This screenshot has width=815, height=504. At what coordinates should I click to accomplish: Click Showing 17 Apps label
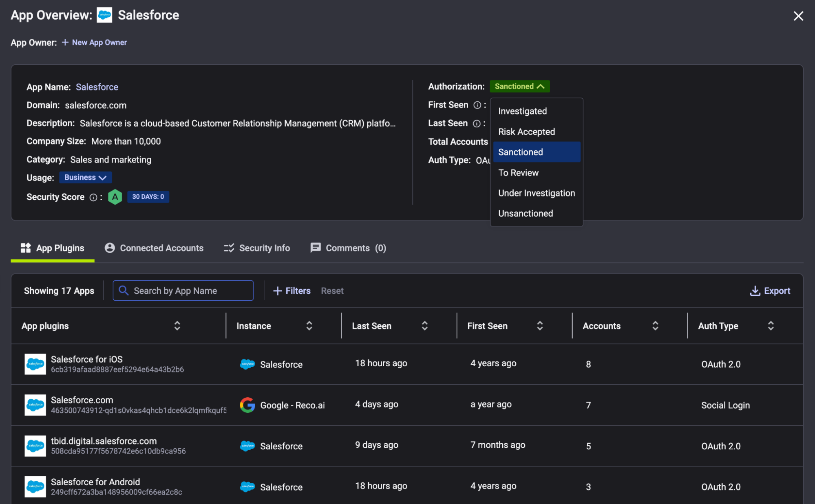(x=59, y=291)
